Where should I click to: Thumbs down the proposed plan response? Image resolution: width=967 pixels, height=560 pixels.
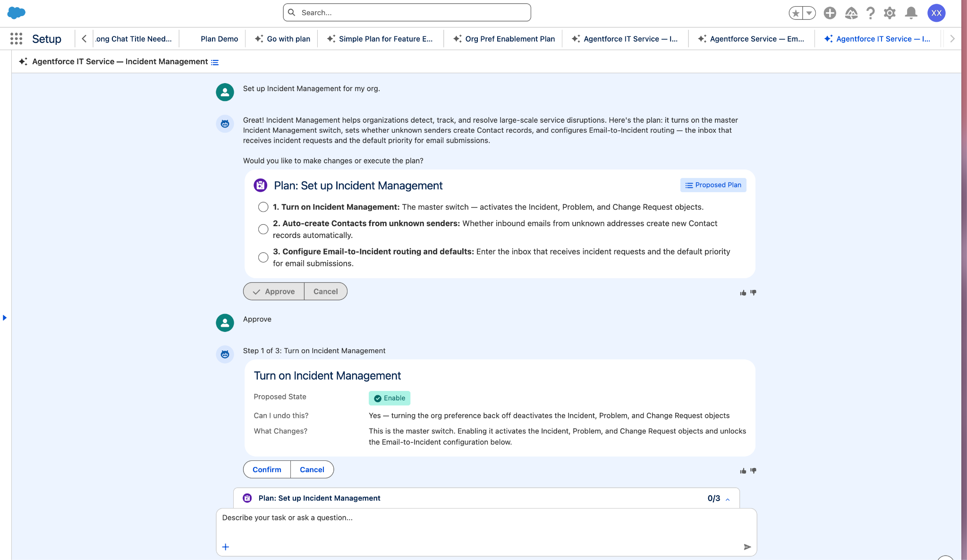(x=753, y=293)
